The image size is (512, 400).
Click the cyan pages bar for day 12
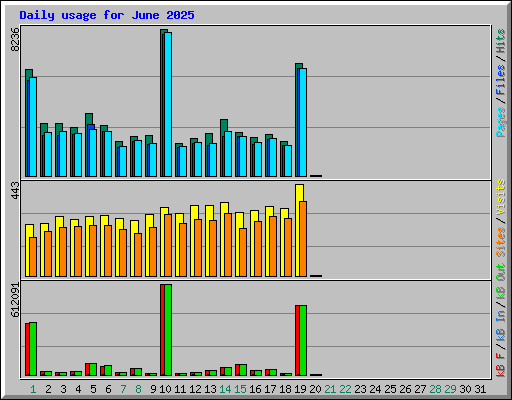pyautogui.click(x=198, y=159)
